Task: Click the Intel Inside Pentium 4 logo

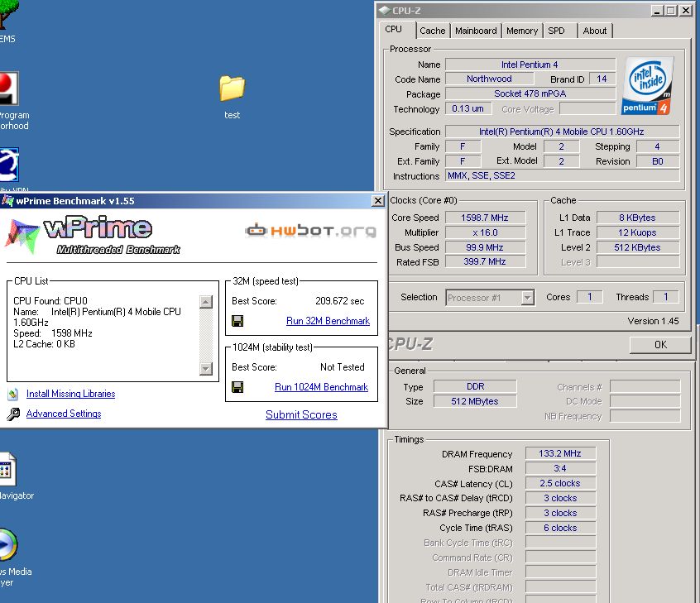Action: tap(647, 86)
